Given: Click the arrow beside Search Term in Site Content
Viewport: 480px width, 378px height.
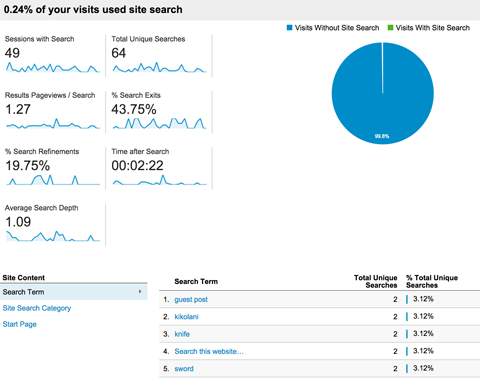Looking at the screenshot, I should pos(140,292).
